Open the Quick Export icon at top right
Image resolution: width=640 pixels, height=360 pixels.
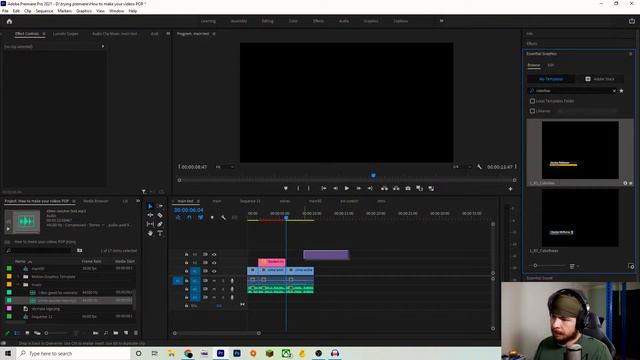(632, 21)
